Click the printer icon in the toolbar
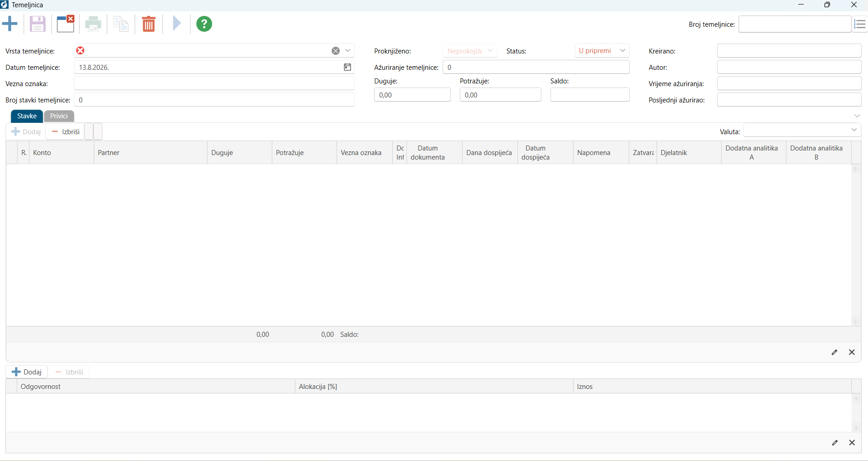868x461 pixels. pyautogui.click(x=93, y=24)
